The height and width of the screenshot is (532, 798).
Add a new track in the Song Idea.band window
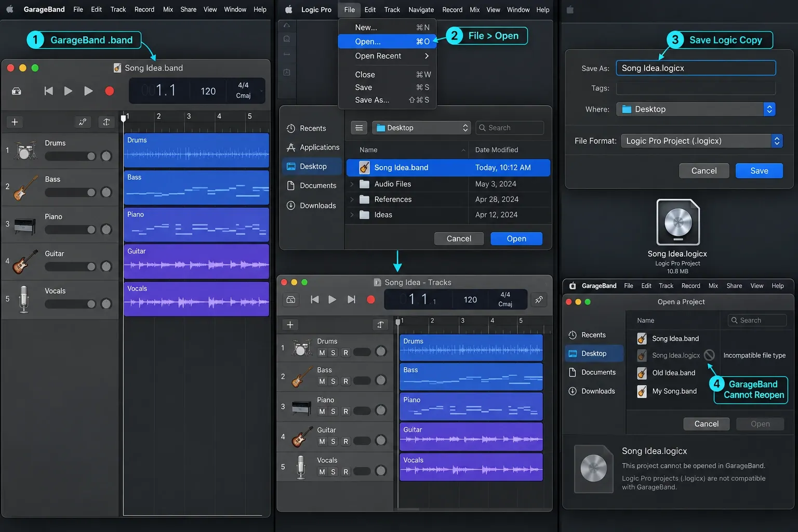(x=15, y=122)
